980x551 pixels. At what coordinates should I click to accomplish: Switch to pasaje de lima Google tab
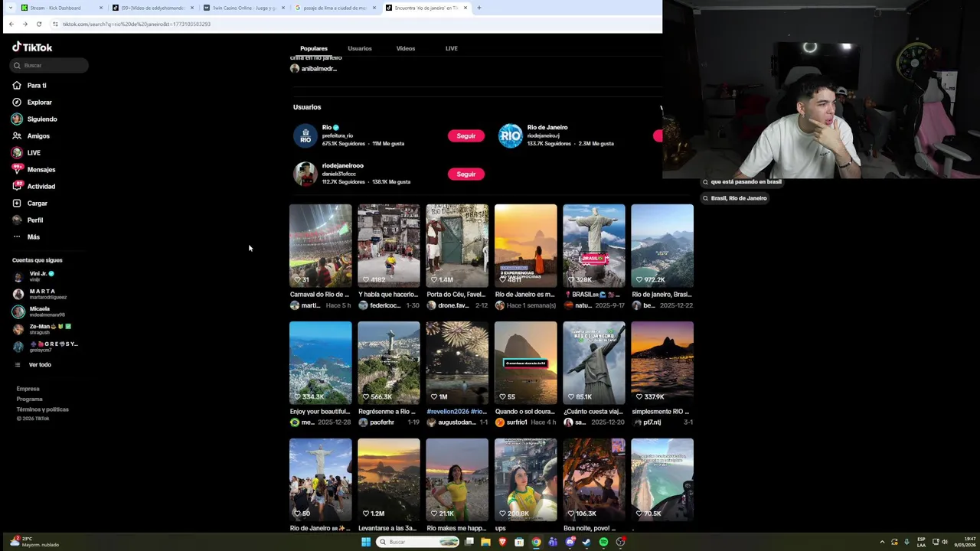point(335,8)
